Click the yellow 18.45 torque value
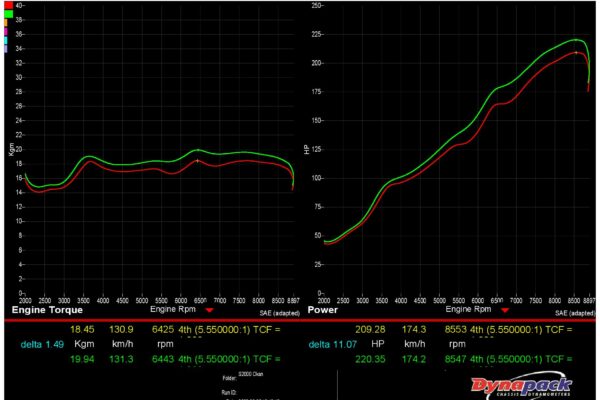Image resolution: width=600 pixels, height=400 pixels. [x=82, y=329]
